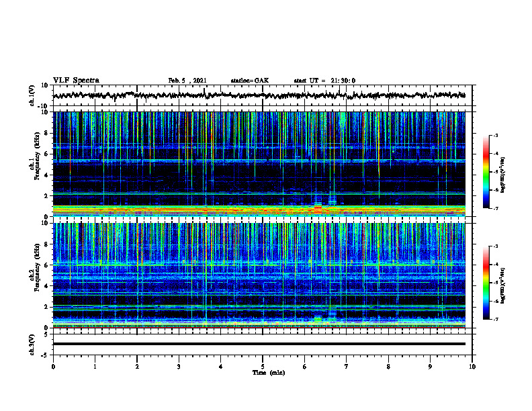
Task: Click the "VLF Spectra" title text
Action: pyautogui.click(x=76, y=81)
